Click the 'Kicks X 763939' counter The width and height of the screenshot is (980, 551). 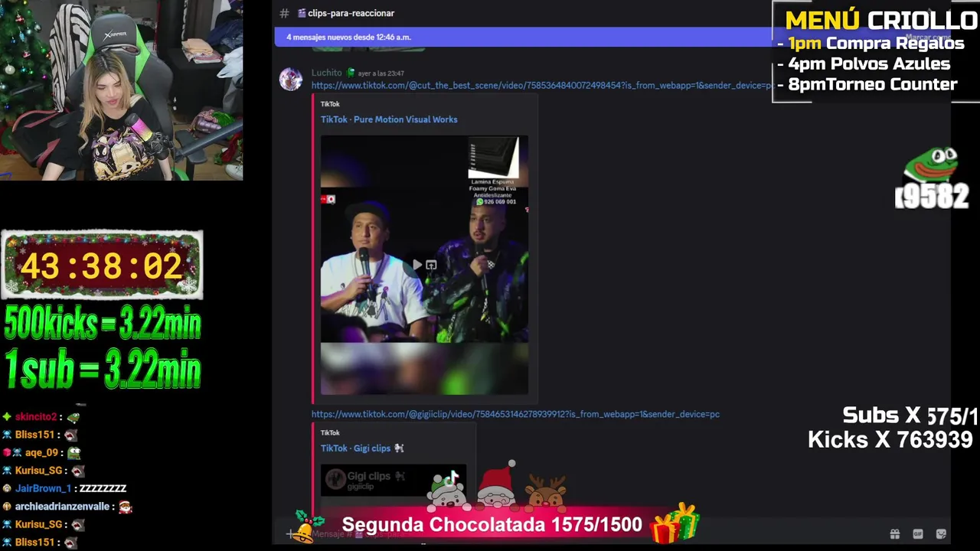point(890,439)
